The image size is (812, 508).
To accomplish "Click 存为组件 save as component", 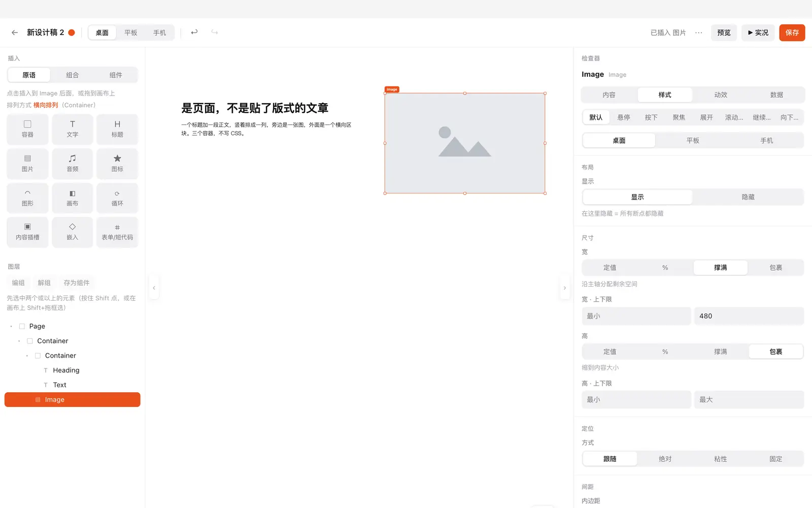I will (77, 283).
